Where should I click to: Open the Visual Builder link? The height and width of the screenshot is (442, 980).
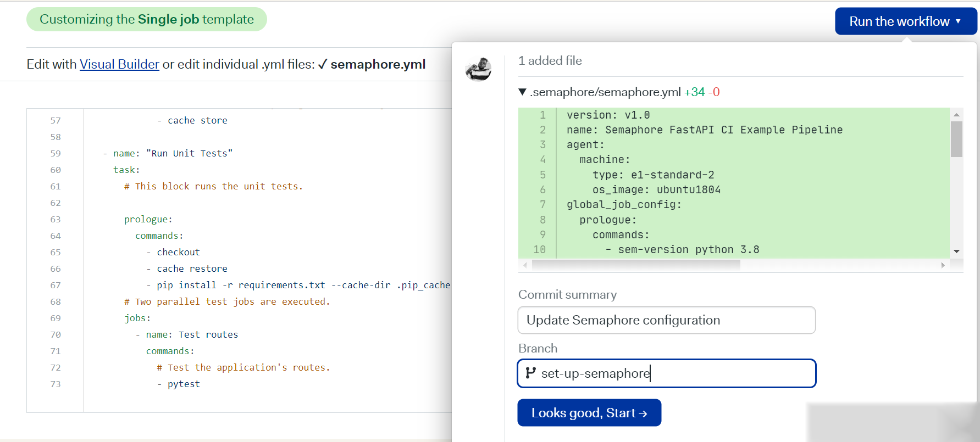coord(119,64)
